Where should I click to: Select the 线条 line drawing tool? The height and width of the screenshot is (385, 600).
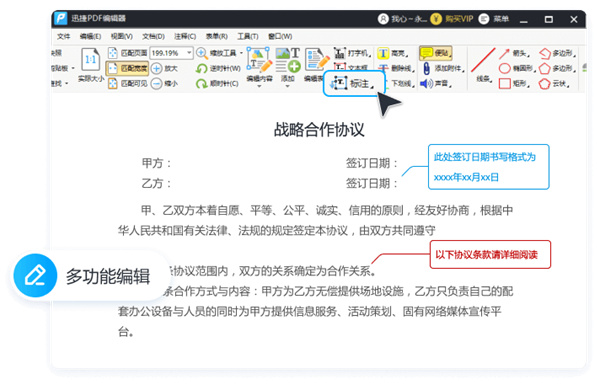483,60
